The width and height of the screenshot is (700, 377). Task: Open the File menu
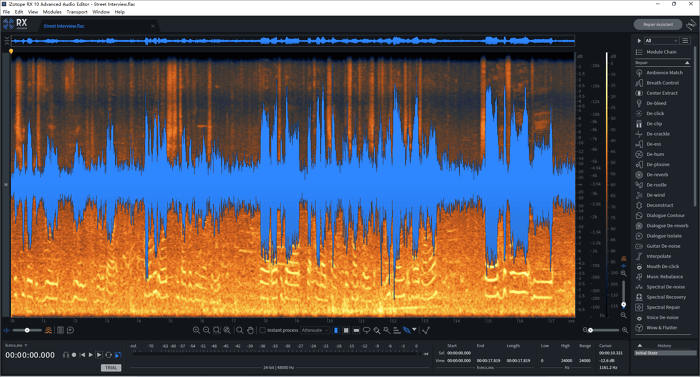pyautogui.click(x=6, y=12)
